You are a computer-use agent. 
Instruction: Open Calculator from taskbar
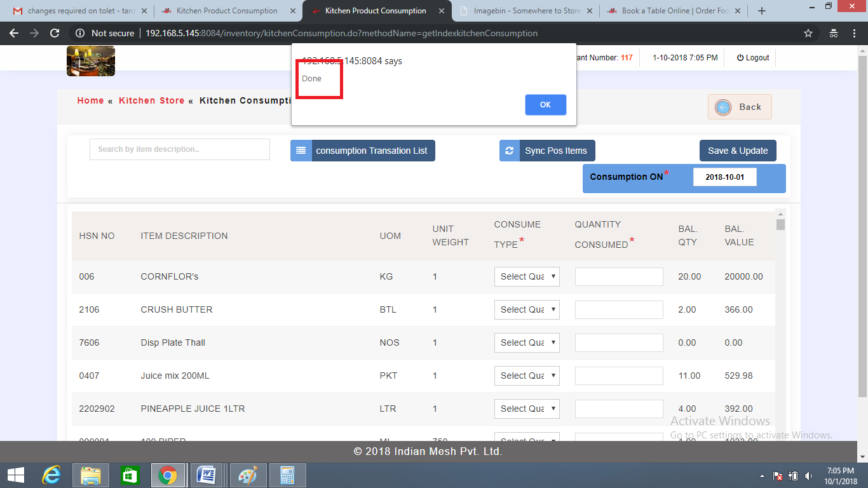[288, 475]
